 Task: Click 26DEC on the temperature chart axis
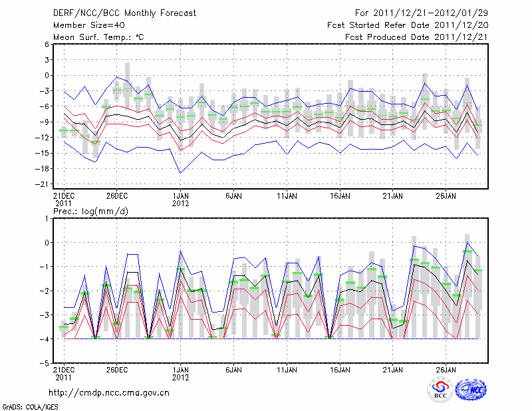click(116, 196)
